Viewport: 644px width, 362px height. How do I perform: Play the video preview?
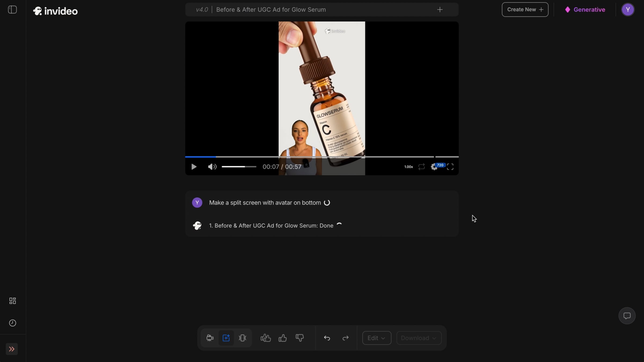pyautogui.click(x=194, y=167)
